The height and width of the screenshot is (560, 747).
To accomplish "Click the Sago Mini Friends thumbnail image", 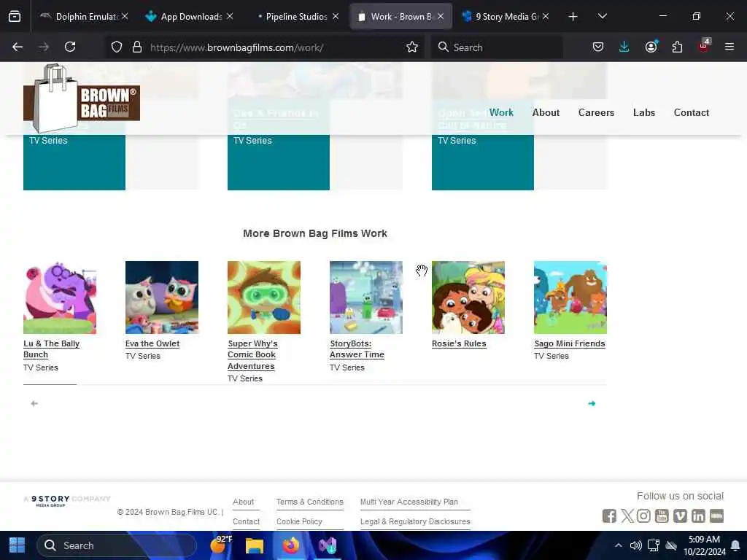I will (x=570, y=297).
